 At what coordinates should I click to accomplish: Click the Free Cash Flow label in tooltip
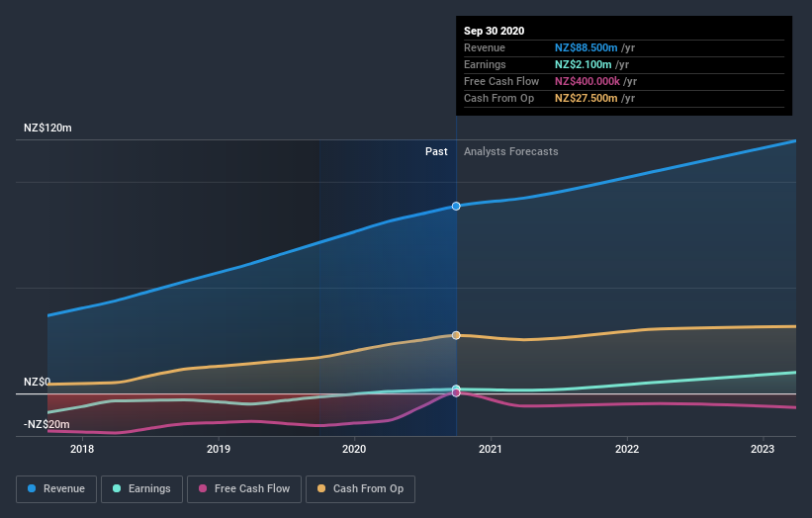click(x=501, y=81)
